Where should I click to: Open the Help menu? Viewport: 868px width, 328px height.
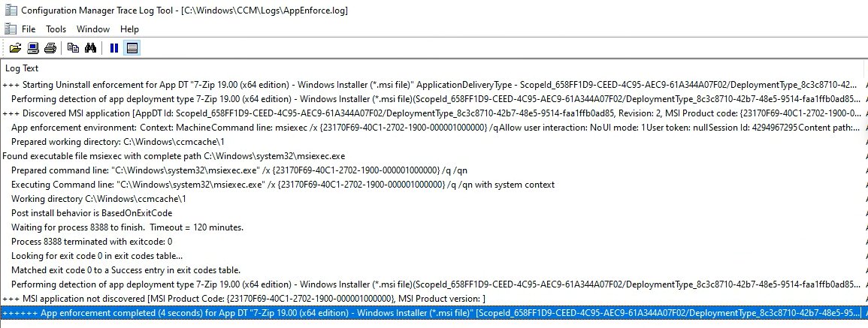129,29
